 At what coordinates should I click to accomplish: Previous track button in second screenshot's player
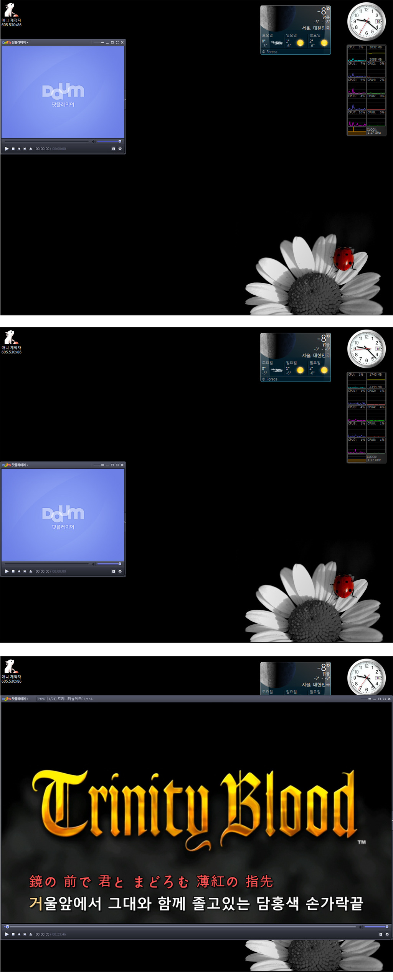[19, 571]
